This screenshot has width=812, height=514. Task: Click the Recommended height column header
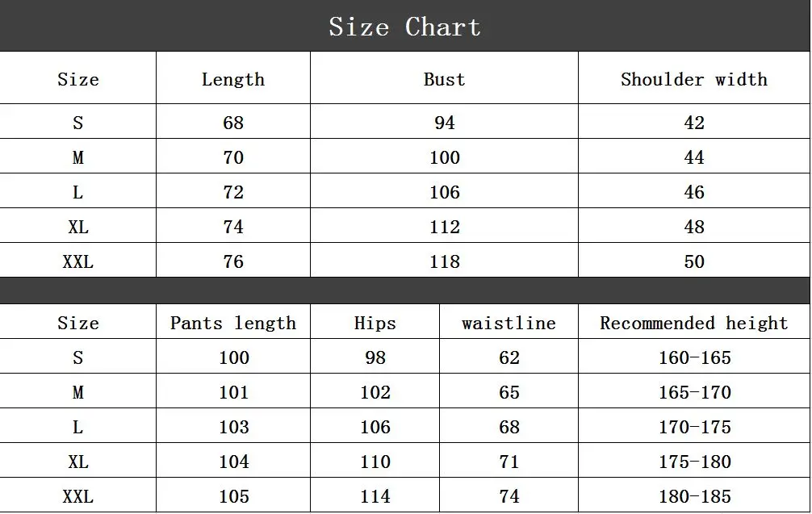click(x=693, y=324)
